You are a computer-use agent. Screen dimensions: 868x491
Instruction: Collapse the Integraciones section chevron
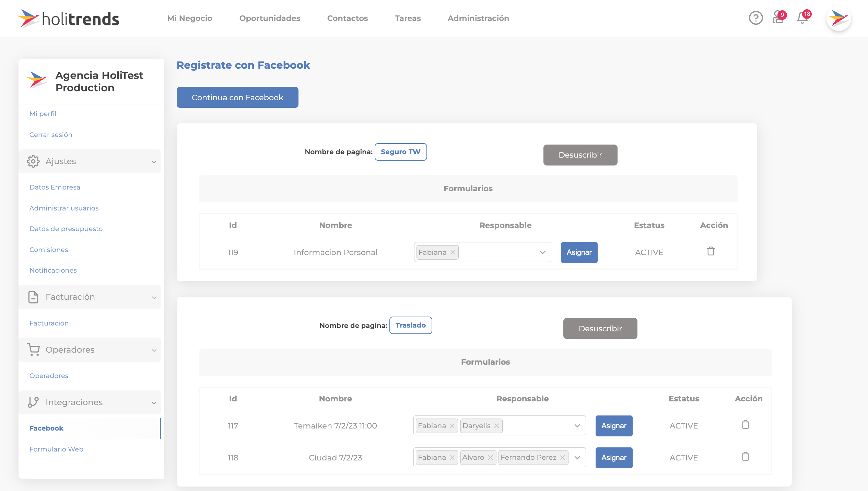154,403
